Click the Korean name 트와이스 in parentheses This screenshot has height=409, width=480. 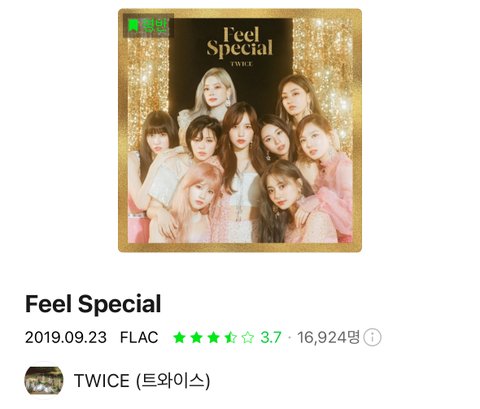click(x=173, y=381)
